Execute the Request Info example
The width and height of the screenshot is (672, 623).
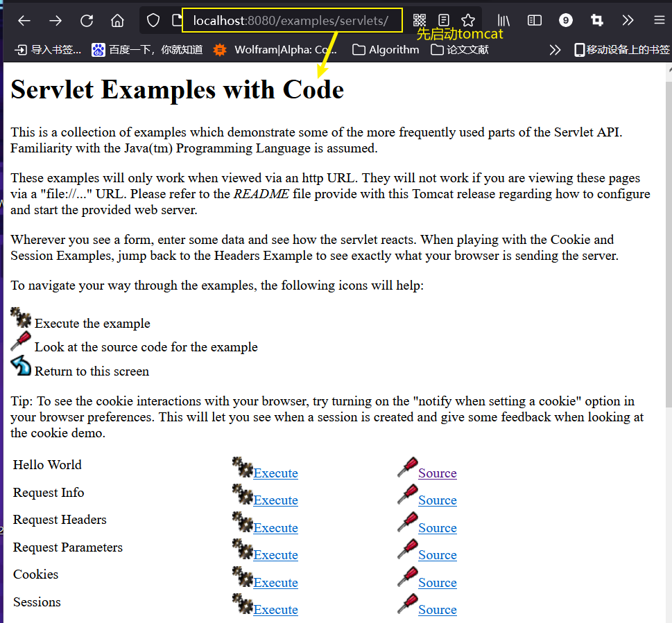click(x=275, y=500)
